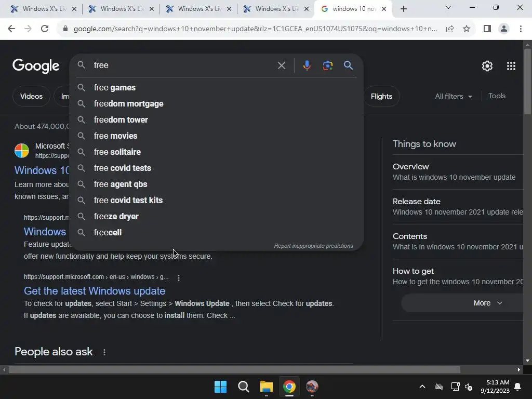The image size is (532, 399).
Task: Open the search Tools options
Action: click(x=497, y=96)
